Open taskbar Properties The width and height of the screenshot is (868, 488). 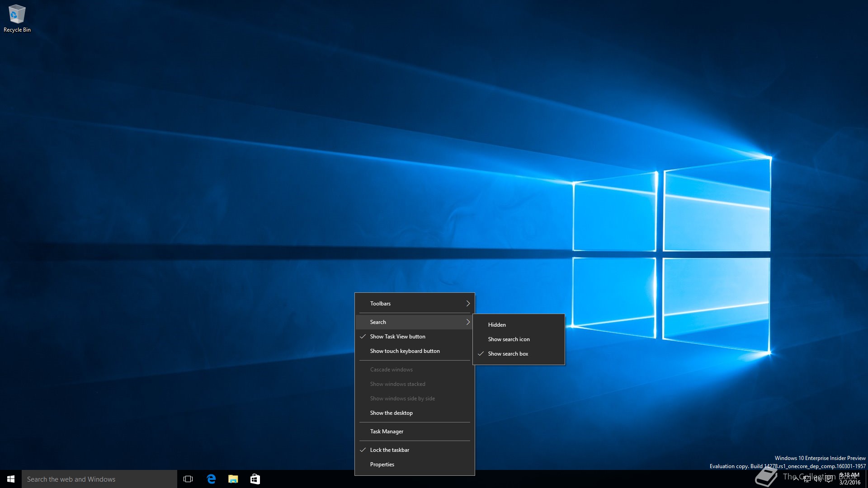coord(415,465)
